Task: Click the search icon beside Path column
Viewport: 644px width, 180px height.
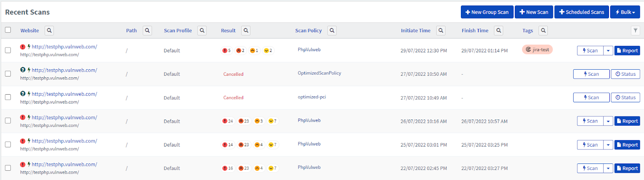Action: [x=147, y=31]
